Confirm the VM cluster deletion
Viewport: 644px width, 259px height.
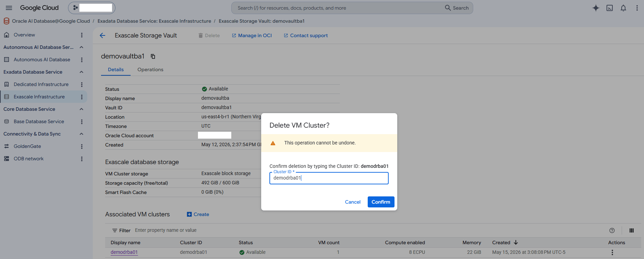[381, 202]
